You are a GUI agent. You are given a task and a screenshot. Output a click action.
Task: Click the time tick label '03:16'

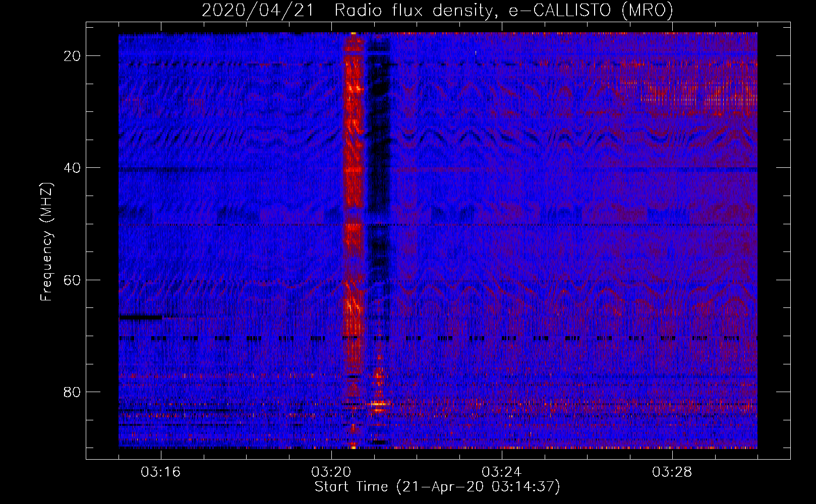[160, 472]
